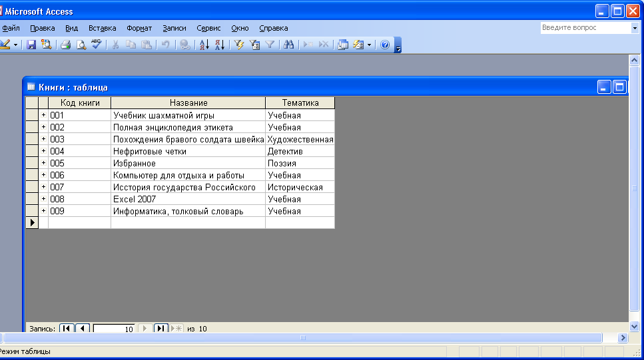Viewport: 644px width, 360px height.
Task: Expand subdatasheet for record 003
Action: click(43, 139)
